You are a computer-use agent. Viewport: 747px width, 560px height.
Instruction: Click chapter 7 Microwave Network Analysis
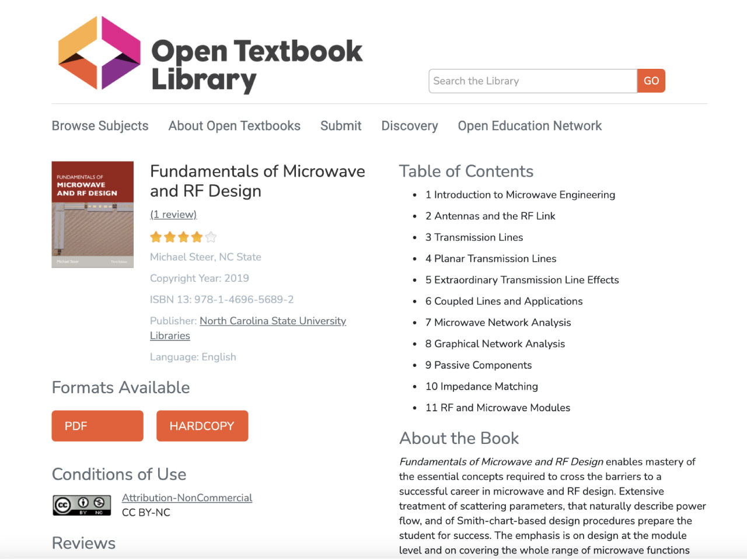pyautogui.click(x=498, y=323)
